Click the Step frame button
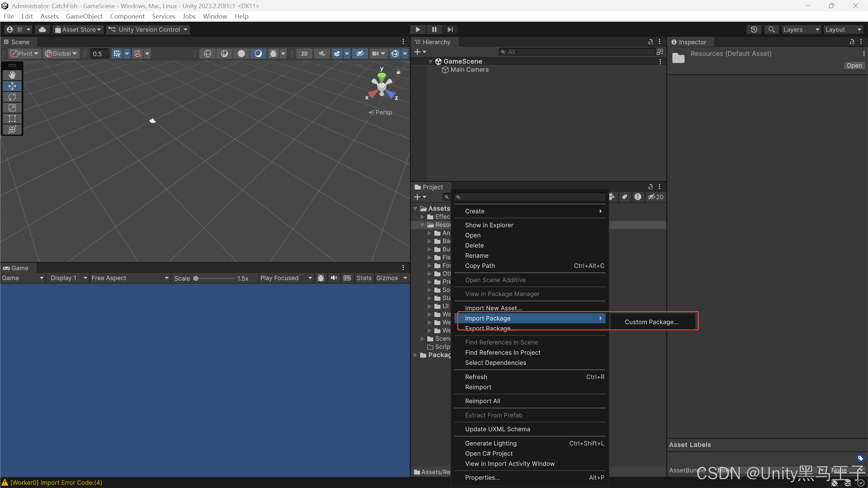The image size is (868, 488). pyautogui.click(x=450, y=29)
